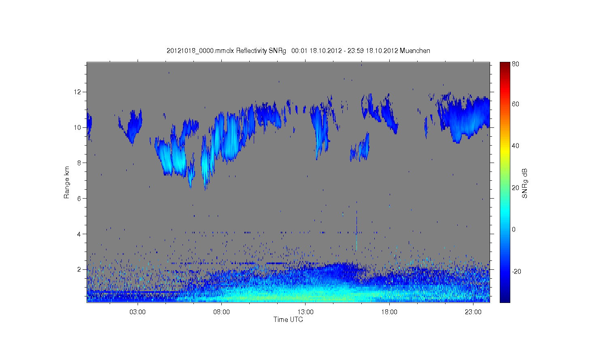Click the 13:00 time tick label
This screenshot has width=607, height=364.
306,312
